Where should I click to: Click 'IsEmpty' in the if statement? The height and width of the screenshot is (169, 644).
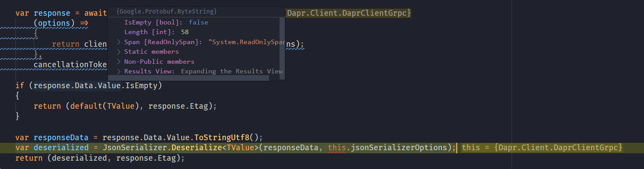click(141, 85)
